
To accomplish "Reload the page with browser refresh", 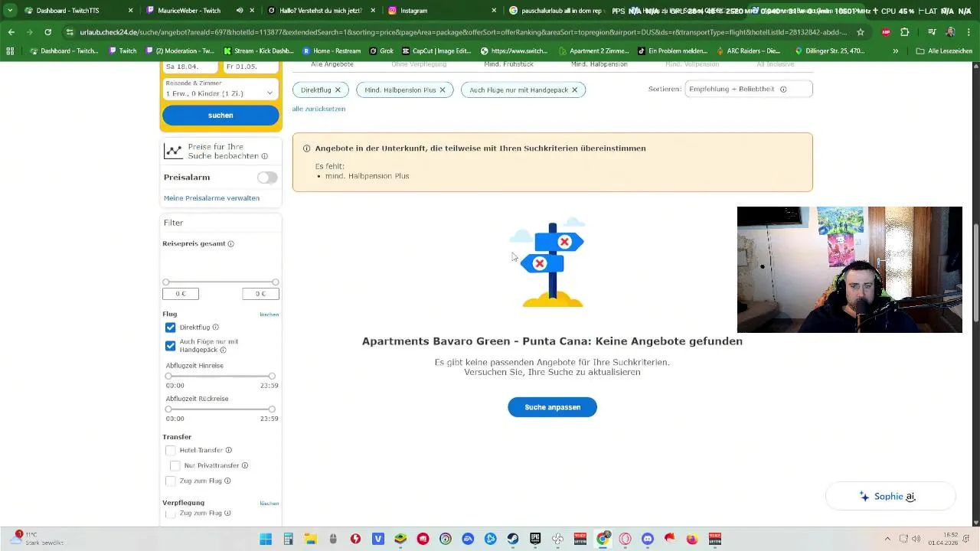I will click(x=47, y=32).
